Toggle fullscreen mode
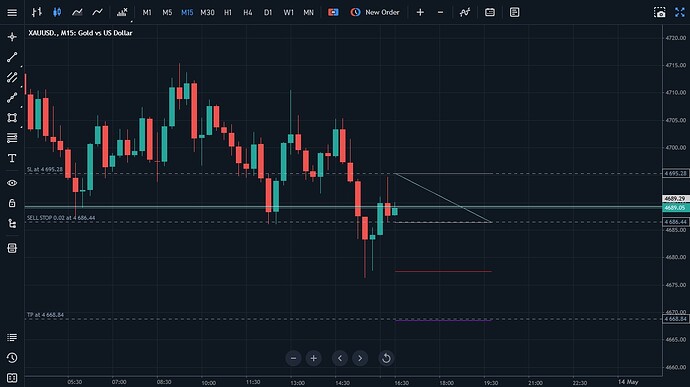Image resolution: width=690 pixels, height=387 pixels. [x=680, y=12]
